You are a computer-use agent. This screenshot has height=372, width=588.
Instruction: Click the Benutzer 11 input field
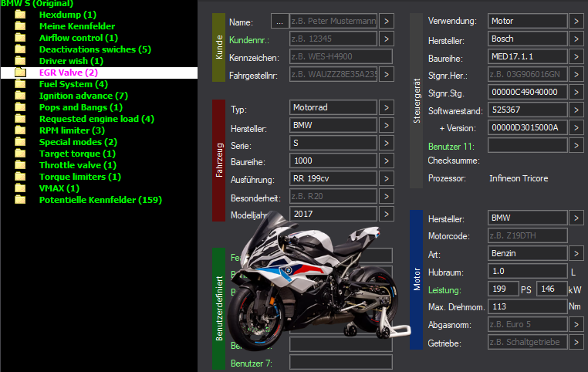click(528, 145)
